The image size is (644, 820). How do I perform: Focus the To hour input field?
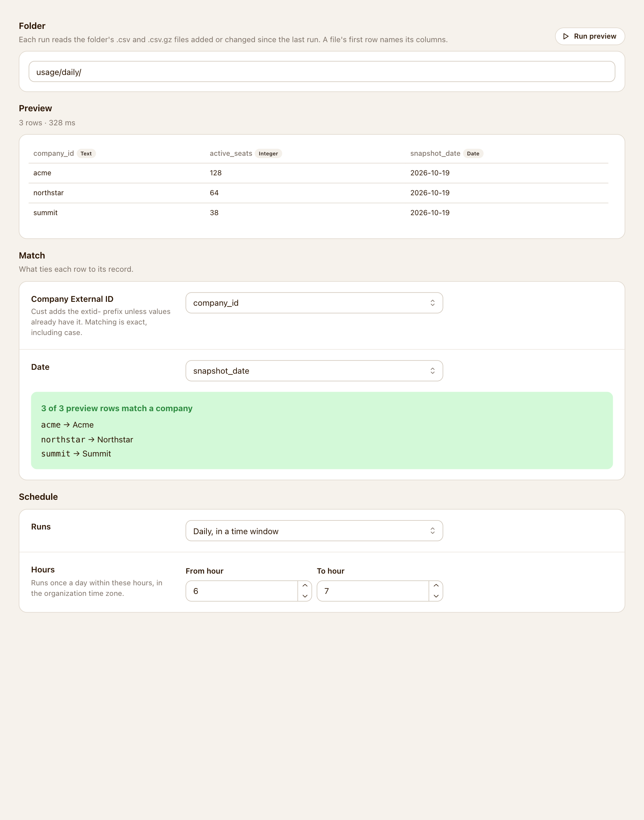(x=373, y=591)
